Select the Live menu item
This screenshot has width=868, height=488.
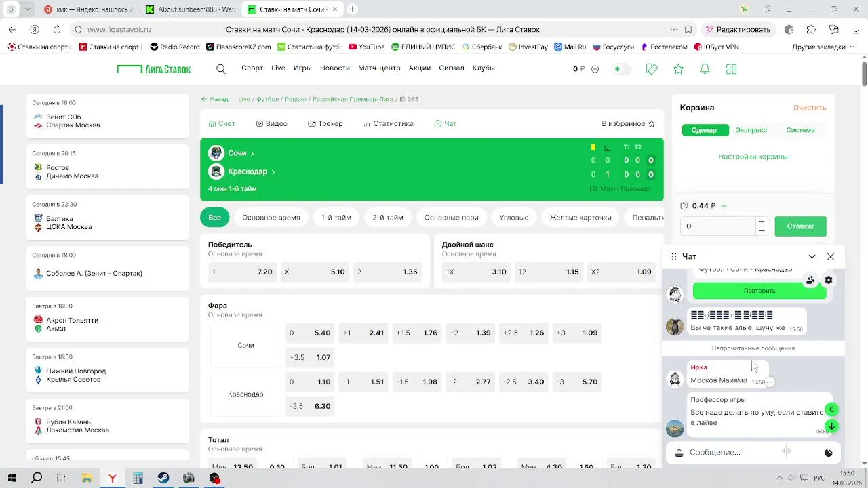278,68
